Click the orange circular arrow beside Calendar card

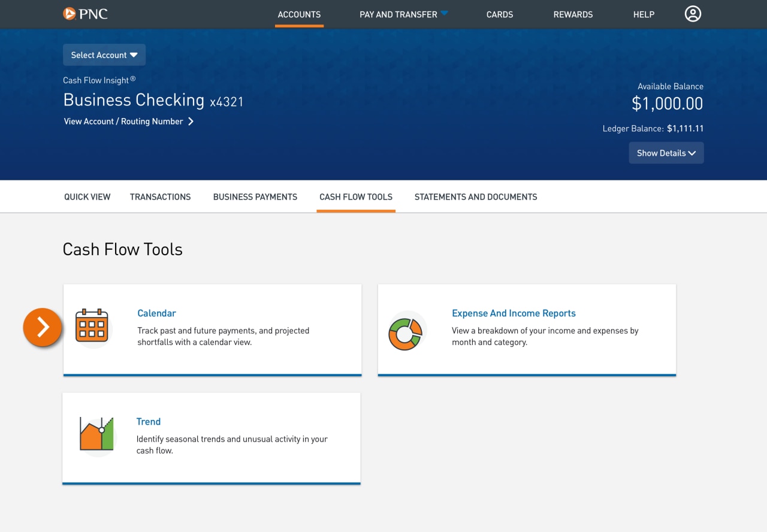(x=42, y=327)
